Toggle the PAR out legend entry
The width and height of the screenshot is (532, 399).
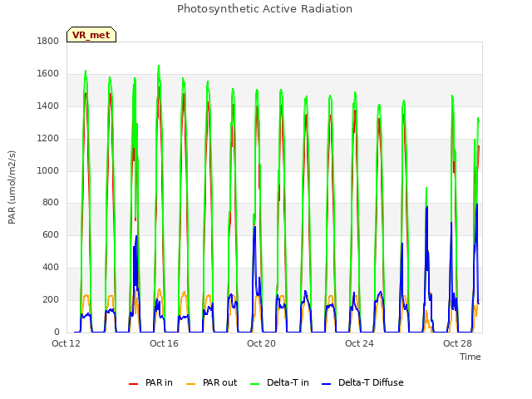(x=212, y=382)
